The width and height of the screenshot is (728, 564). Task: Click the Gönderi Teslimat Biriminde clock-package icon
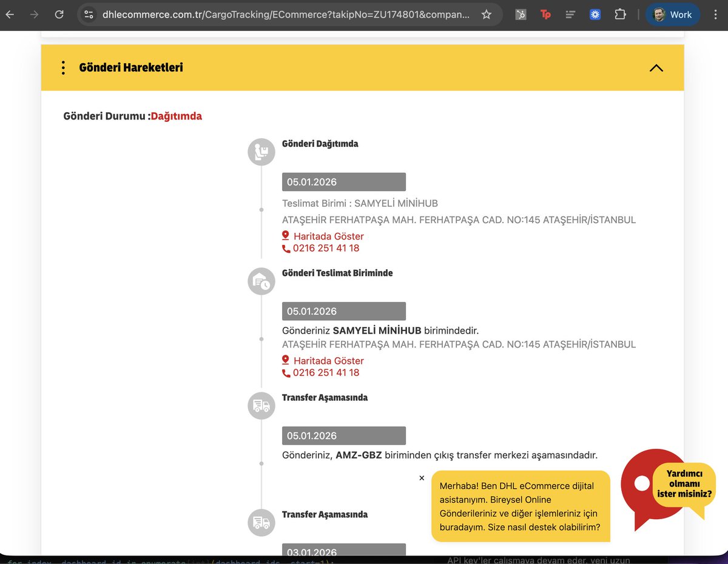tap(261, 281)
